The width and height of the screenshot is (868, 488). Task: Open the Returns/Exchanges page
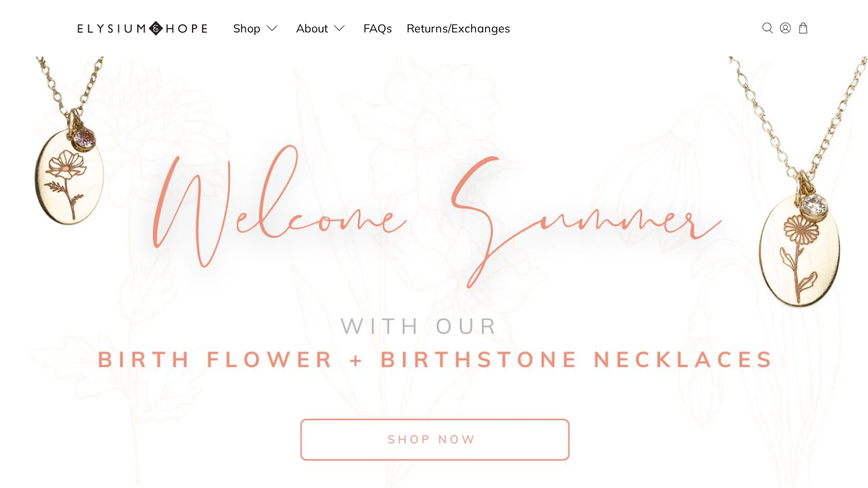click(x=458, y=29)
